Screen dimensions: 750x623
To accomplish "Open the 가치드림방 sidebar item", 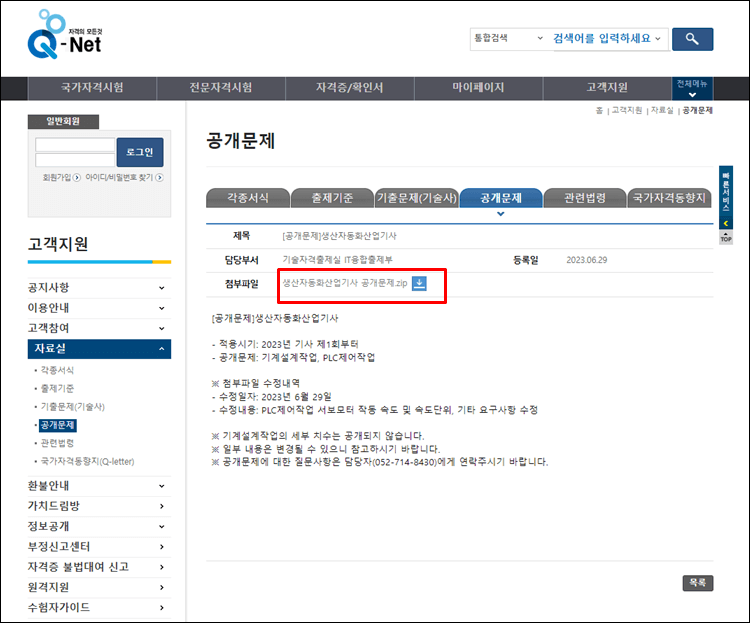I will point(99,506).
